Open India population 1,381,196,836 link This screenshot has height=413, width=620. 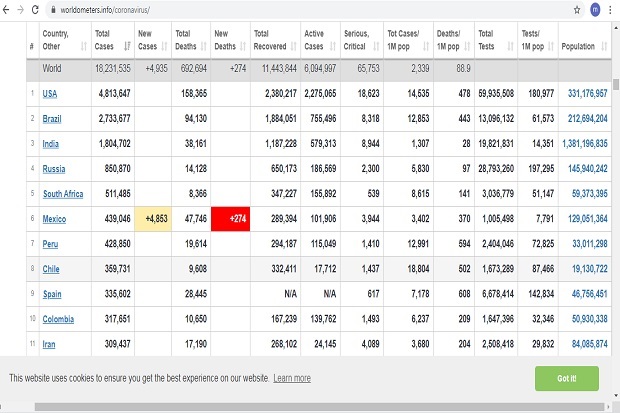(585, 143)
